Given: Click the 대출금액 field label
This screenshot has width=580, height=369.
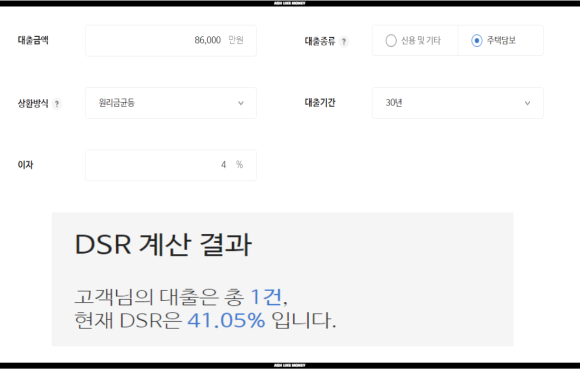Looking at the screenshot, I should tap(33, 40).
